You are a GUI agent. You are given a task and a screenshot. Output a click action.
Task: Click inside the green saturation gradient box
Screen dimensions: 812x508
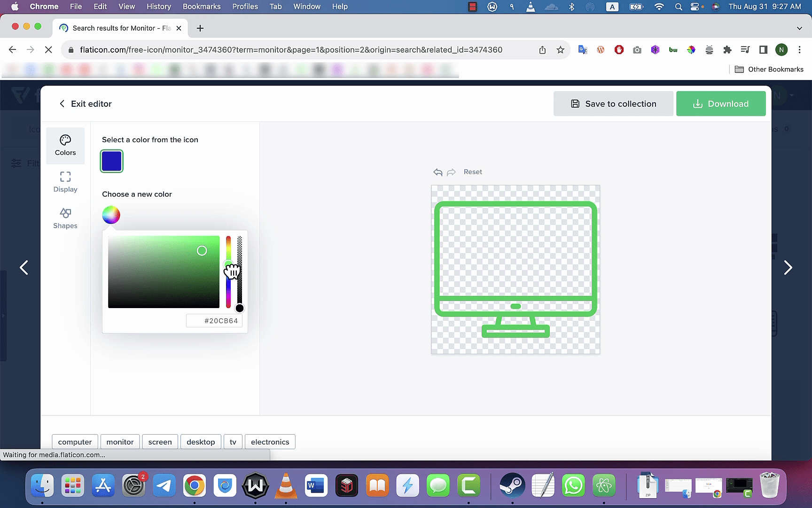[164, 272]
